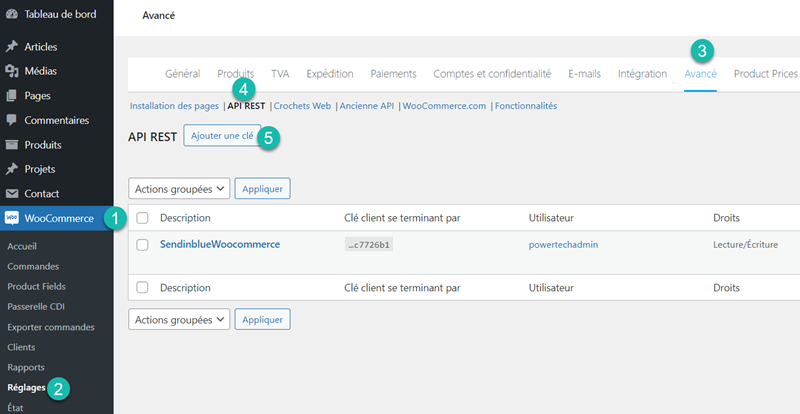
Task: Toggle the select-all checkbox in table footer
Action: pos(142,288)
